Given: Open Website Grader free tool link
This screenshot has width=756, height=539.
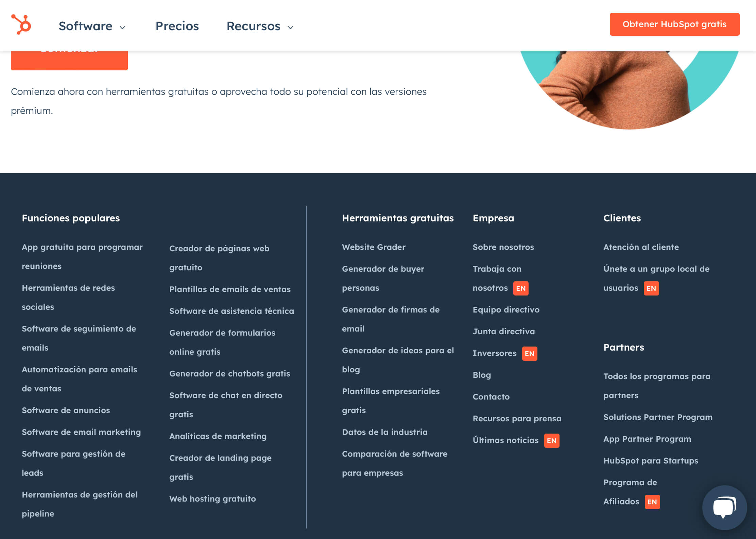Looking at the screenshot, I should click(x=374, y=247).
